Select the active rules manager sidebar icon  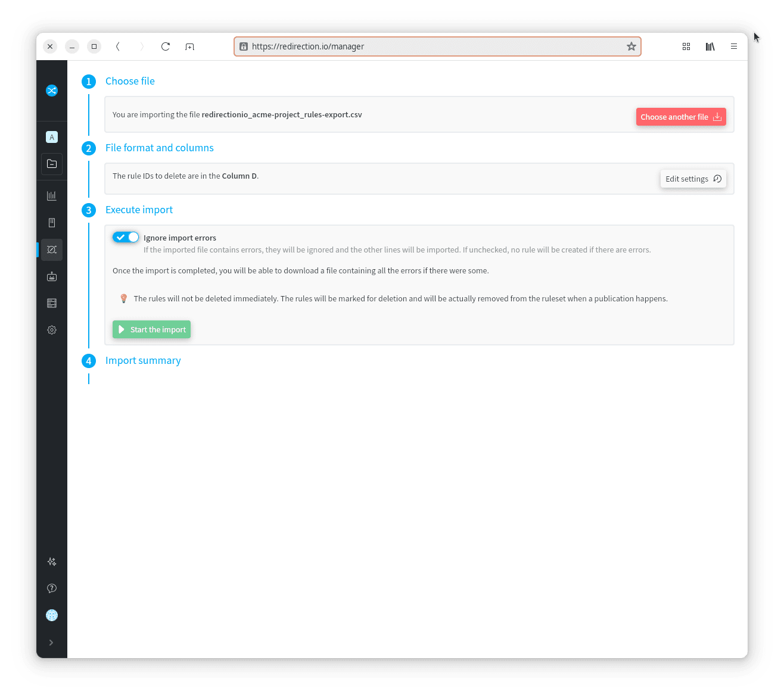coord(52,250)
